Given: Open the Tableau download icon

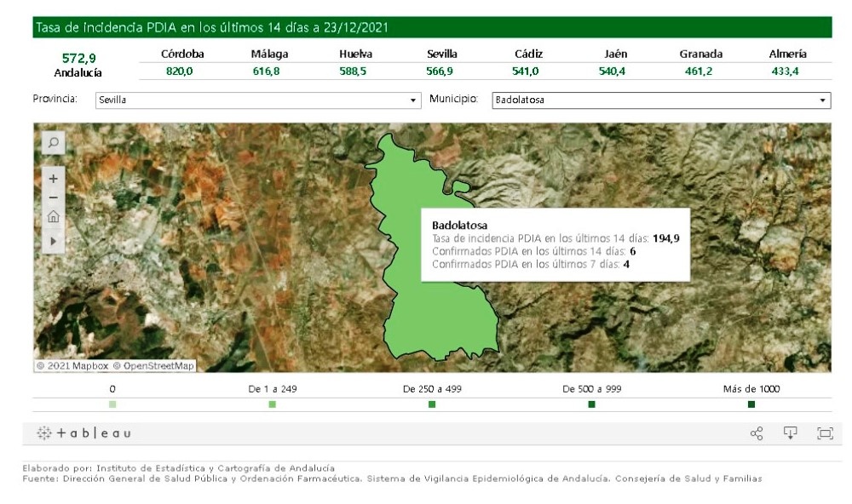Looking at the screenshot, I should point(790,434).
